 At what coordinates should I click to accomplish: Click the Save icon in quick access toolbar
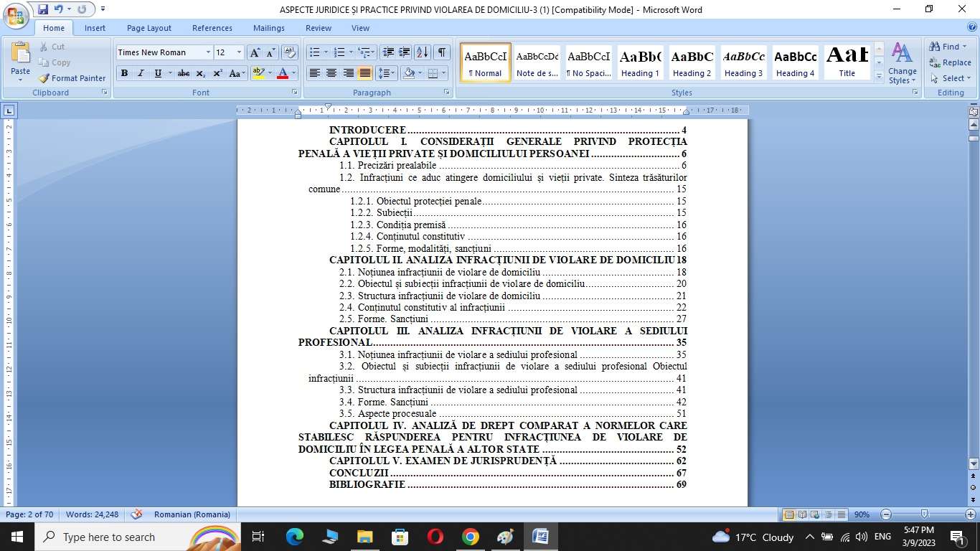click(43, 9)
